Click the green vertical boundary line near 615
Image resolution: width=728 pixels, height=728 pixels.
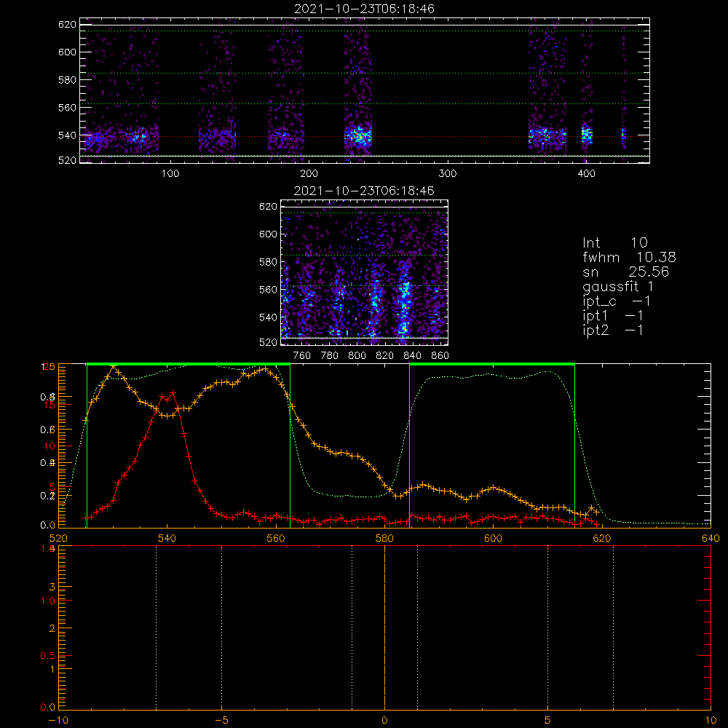pos(575,446)
